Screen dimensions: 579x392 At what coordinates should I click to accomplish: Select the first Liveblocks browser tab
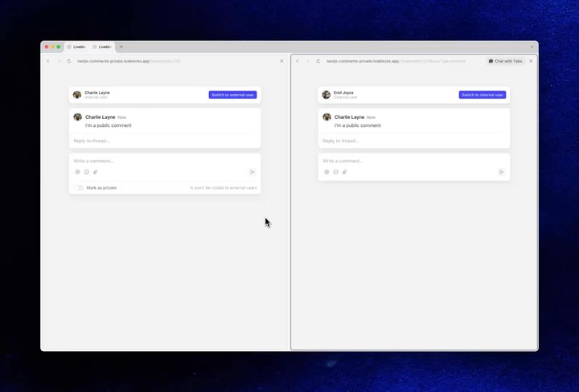76,47
